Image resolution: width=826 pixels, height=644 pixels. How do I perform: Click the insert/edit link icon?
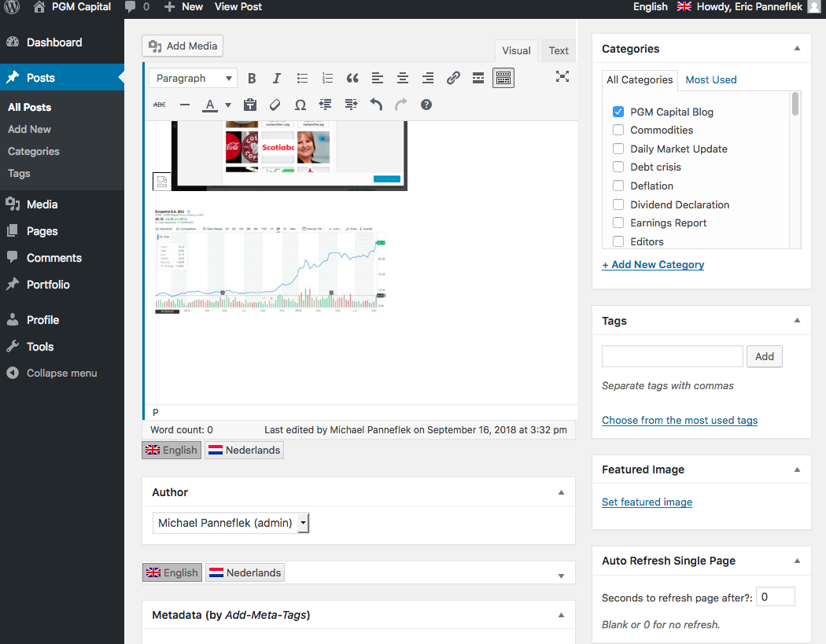click(453, 78)
